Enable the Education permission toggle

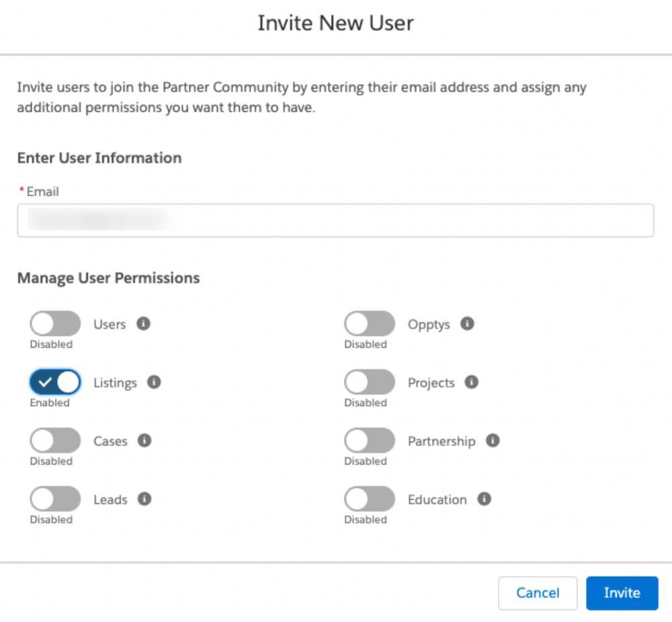368,499
